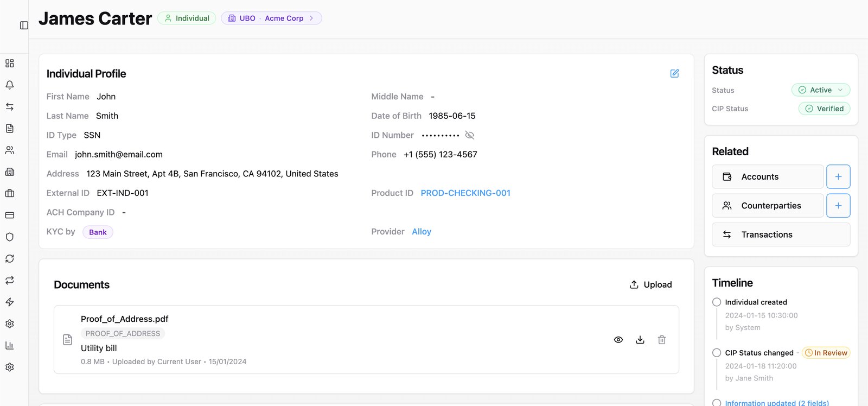
Task: Click the In Review timeline badge
Action: pyautogui.click(x=826, y=353)
